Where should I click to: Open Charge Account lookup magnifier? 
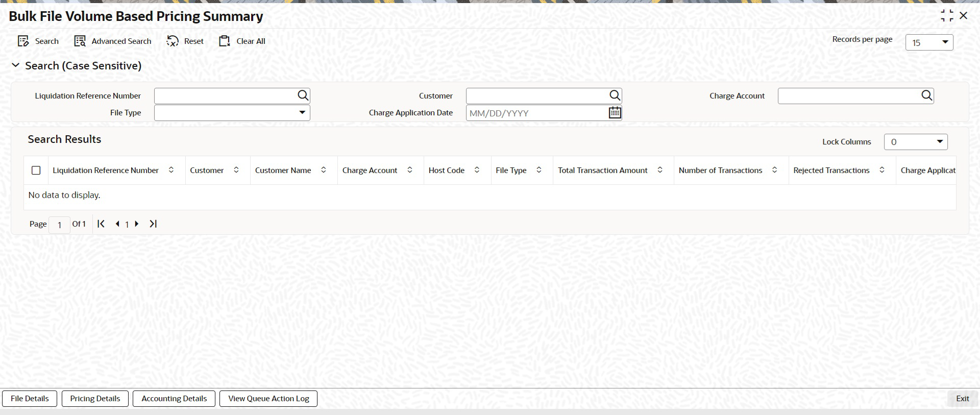[x=927, y=95]
